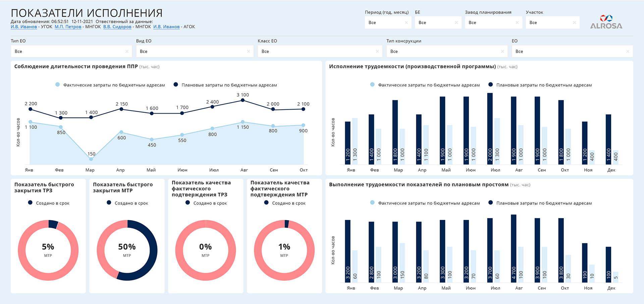This screenshot has height=304, width=644.
Task: Select the 4 700 bar for Авг
Action: tap(514, 248)
